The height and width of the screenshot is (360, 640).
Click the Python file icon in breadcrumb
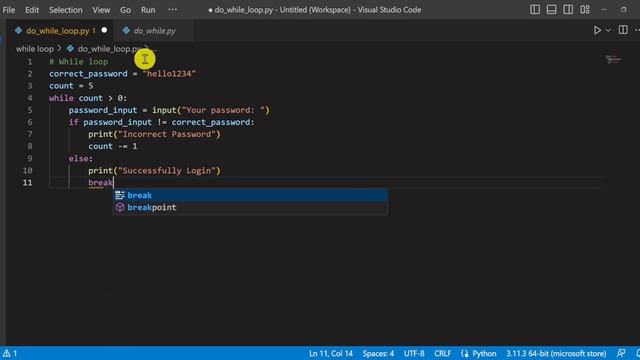coord(70,49)
